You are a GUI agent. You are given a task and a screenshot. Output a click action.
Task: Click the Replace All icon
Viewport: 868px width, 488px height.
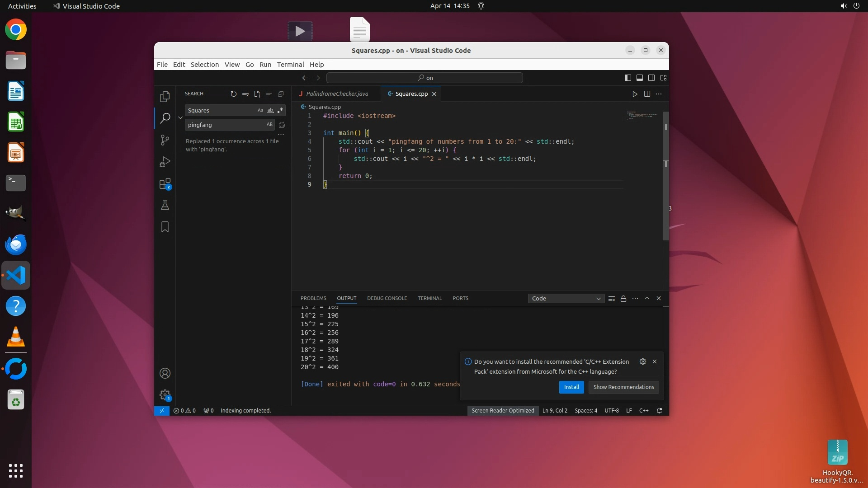(x=282, y=125)
